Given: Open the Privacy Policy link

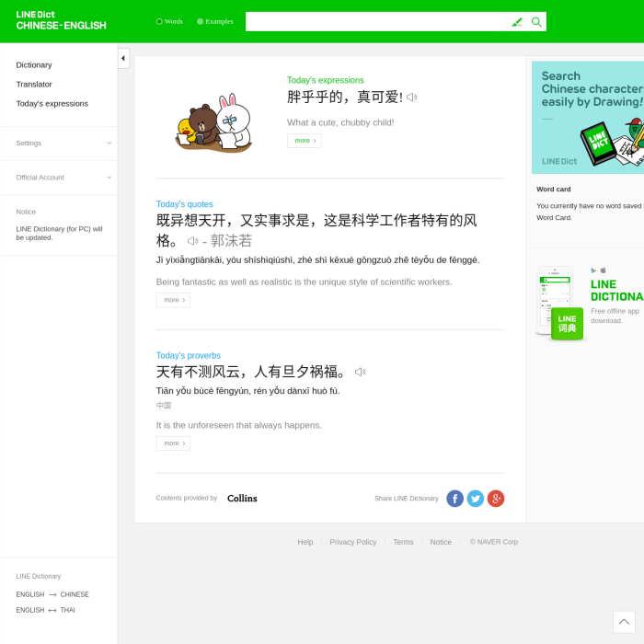Looking at the screenshot, I should (x=352, y=542).
